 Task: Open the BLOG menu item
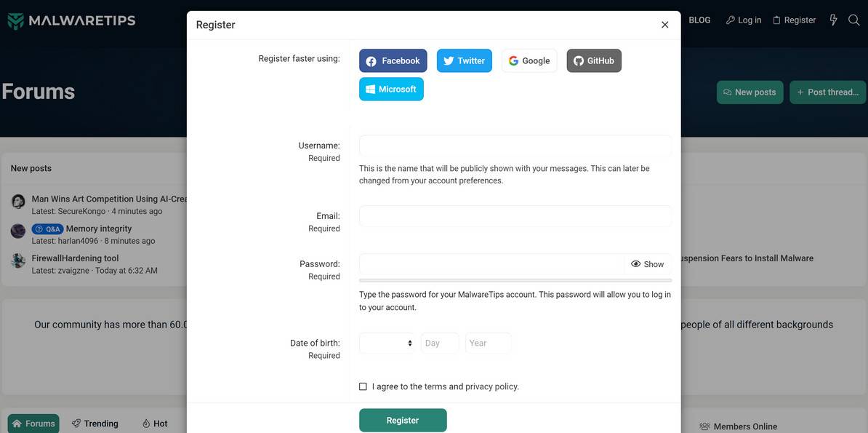[699, 20]
